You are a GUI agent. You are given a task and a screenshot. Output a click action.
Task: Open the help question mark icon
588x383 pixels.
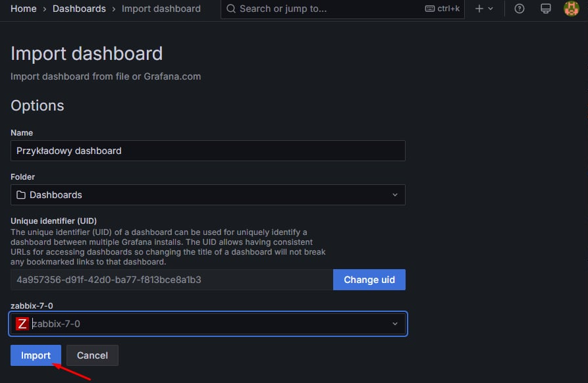coord(520,9)
